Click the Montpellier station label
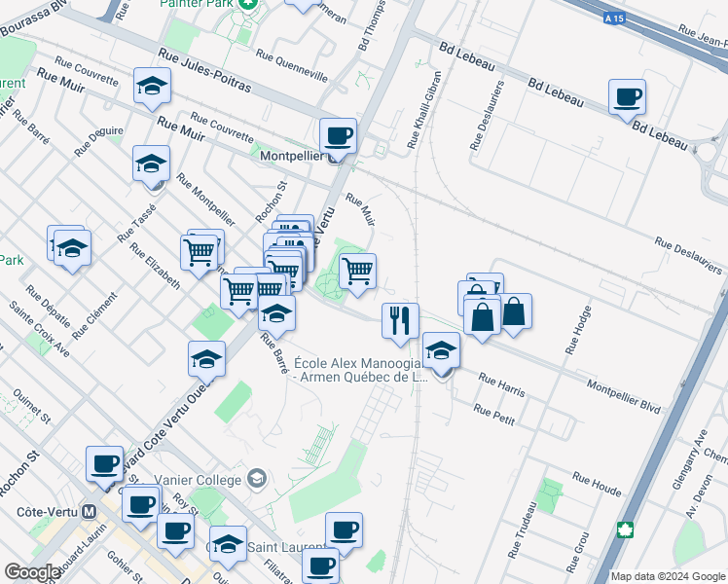728x584 pixels. pyautogui.click(x=291, y=156)
